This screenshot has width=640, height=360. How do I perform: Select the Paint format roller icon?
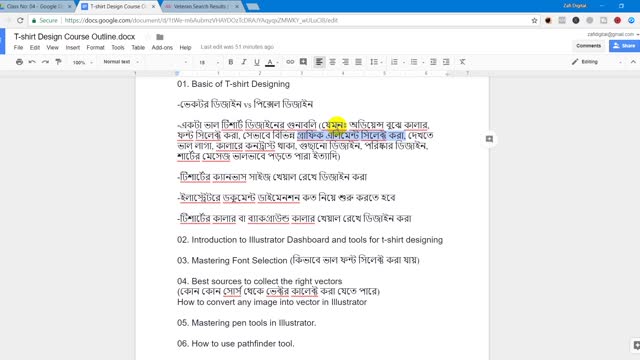(x=58, y=62)
